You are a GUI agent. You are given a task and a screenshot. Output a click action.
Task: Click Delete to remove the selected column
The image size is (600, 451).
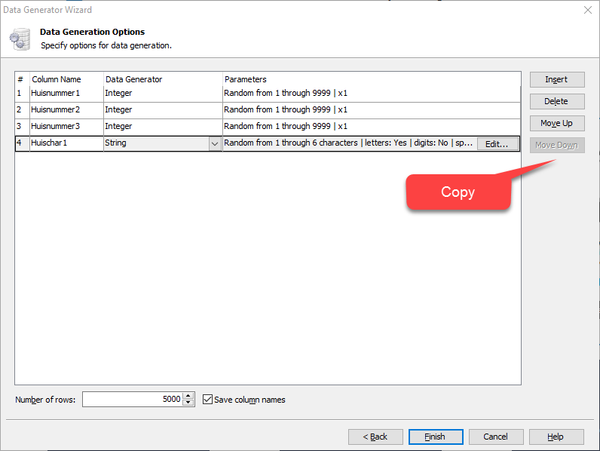tap(557, 101)
